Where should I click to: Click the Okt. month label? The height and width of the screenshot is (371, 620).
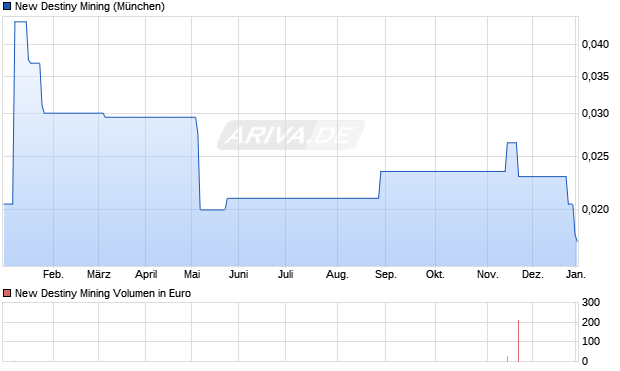(x=435, y=274)
